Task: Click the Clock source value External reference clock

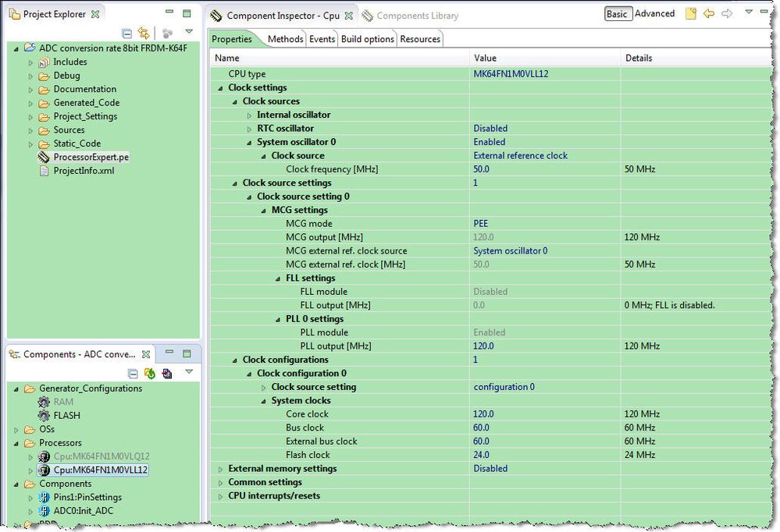Action: (x=520, y=156)
